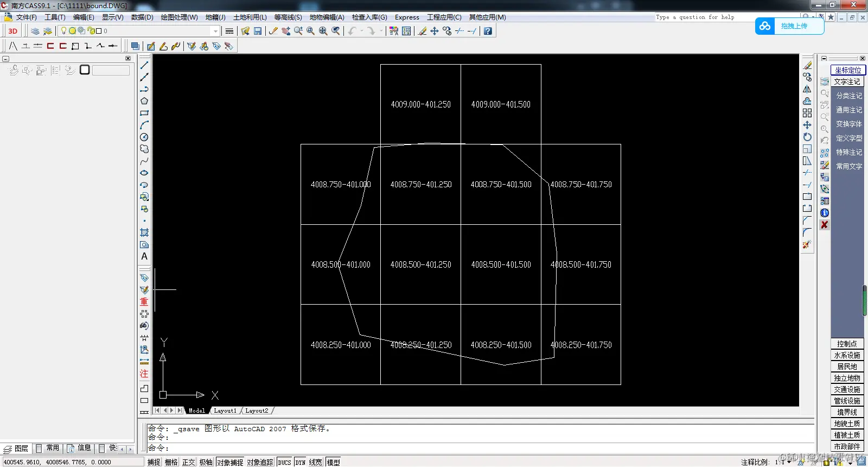The width and height of the screenshot is (868, 467).
Task: Select the mirror tool in modify toolbar
Action: pyautogui.click(x=807, y=89)
